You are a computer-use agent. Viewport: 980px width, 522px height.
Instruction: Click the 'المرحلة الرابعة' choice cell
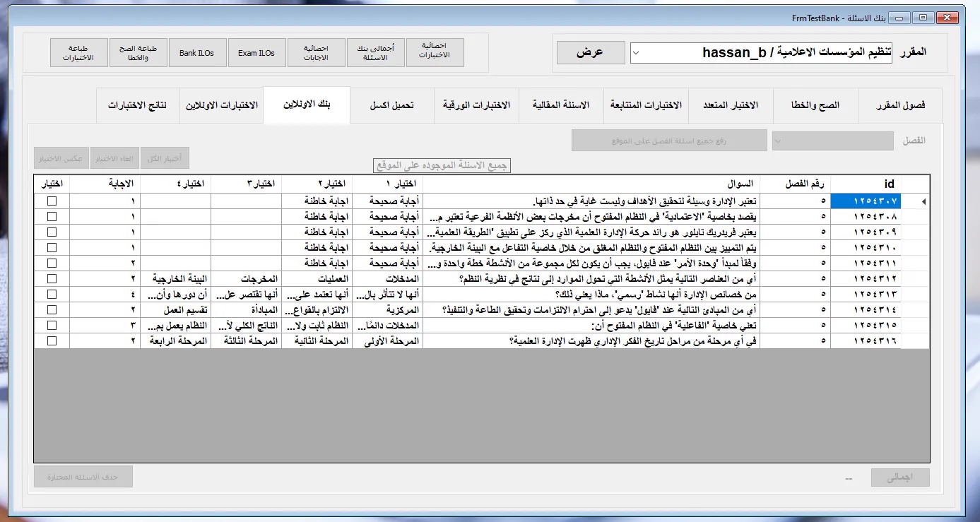[175, 341]
